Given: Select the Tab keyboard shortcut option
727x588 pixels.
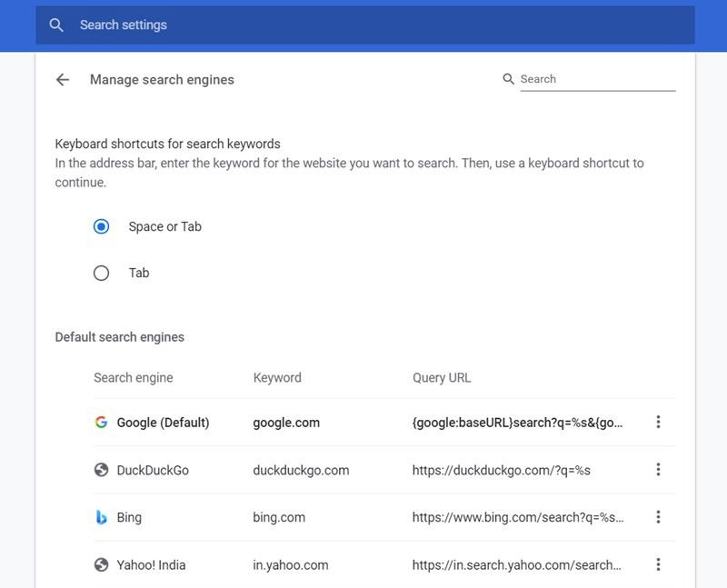Looking at the screenshot, I should [101, 273].
